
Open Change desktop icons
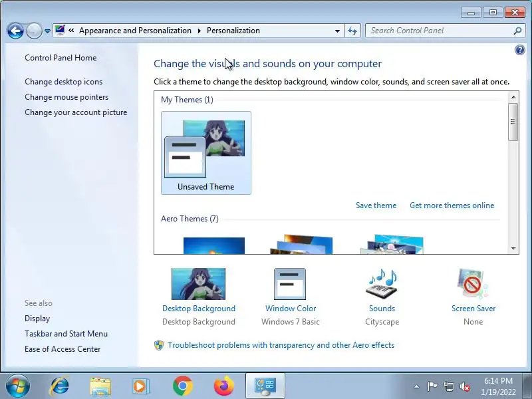(x=63, y=82)
